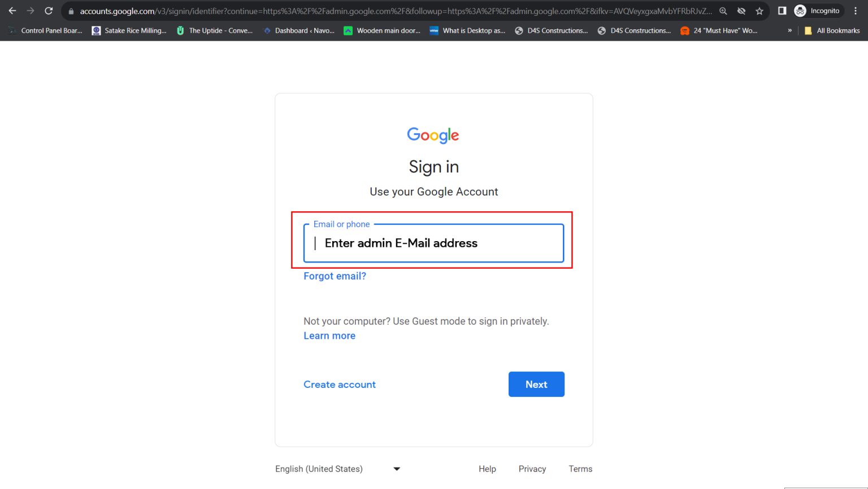Click the Google logo on the sign-in card

[433, 135]
